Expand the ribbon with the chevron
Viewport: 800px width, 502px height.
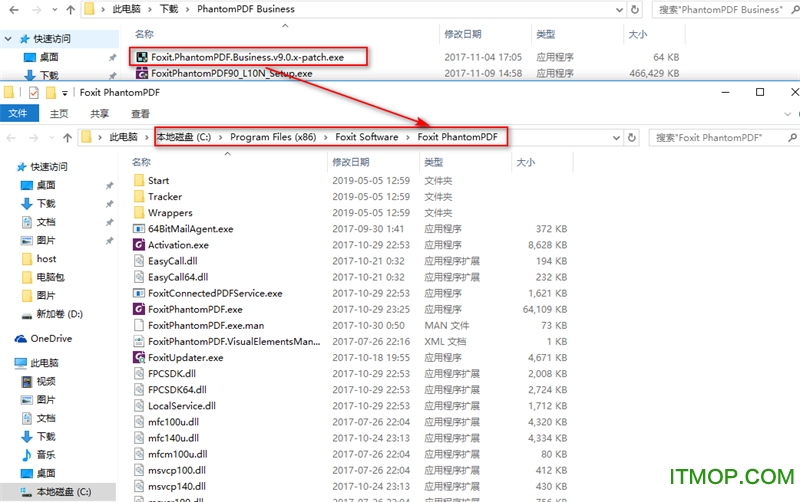(x=787, y=114)
